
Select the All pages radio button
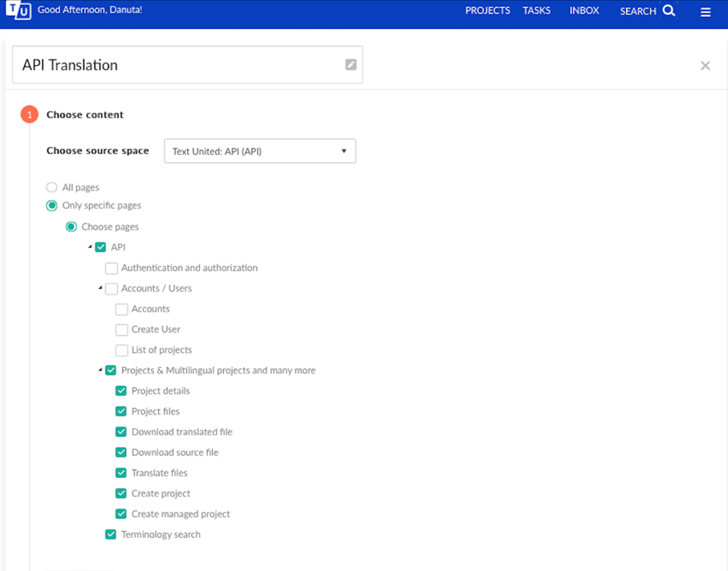pyautogui.click(x=51, y=187)
